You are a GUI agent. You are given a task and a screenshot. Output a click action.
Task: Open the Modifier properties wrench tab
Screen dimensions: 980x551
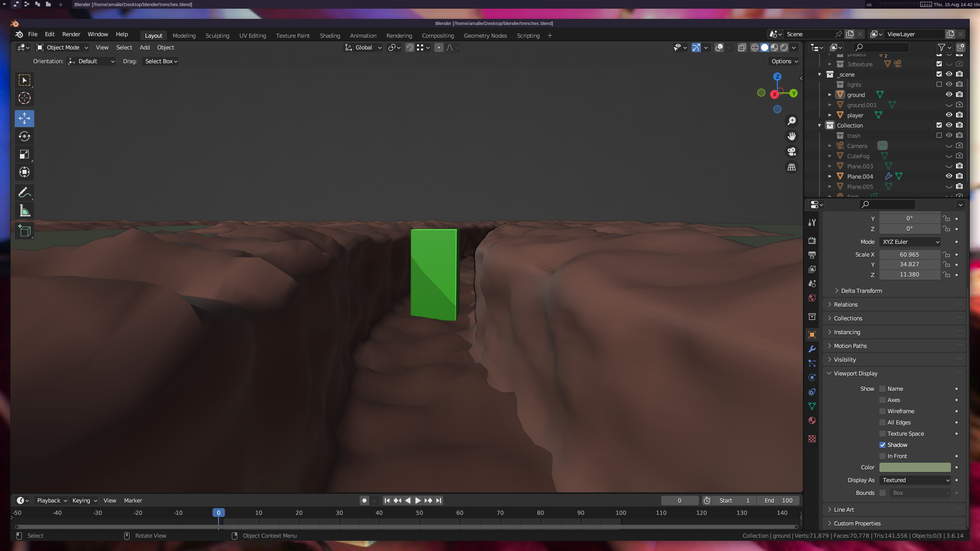pos(812,349)
